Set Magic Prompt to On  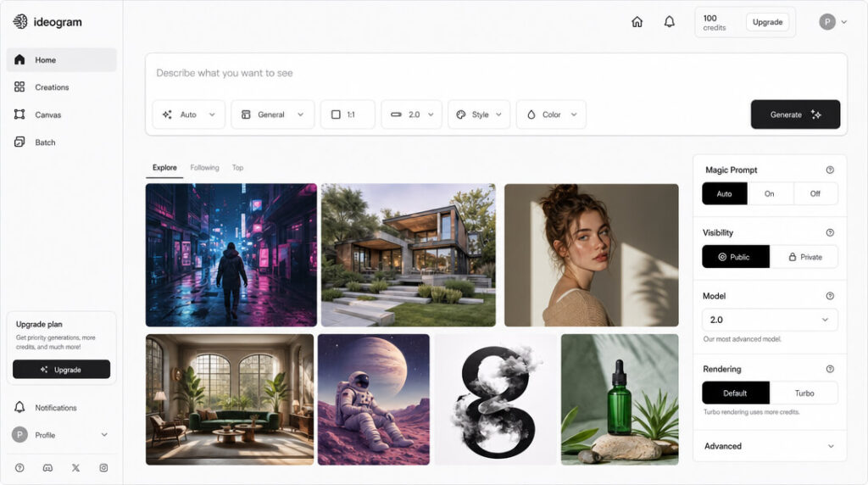point(770,194)
